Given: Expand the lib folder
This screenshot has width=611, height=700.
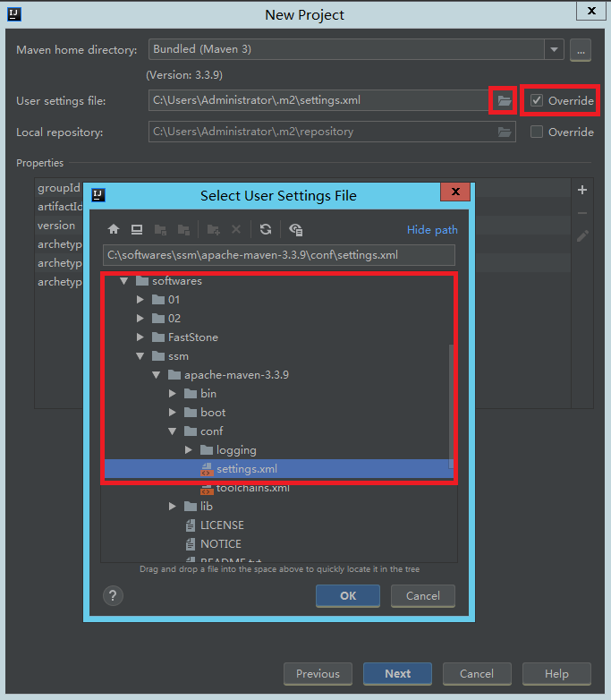Looking at the screenshot, I should (x=173, y=507).
